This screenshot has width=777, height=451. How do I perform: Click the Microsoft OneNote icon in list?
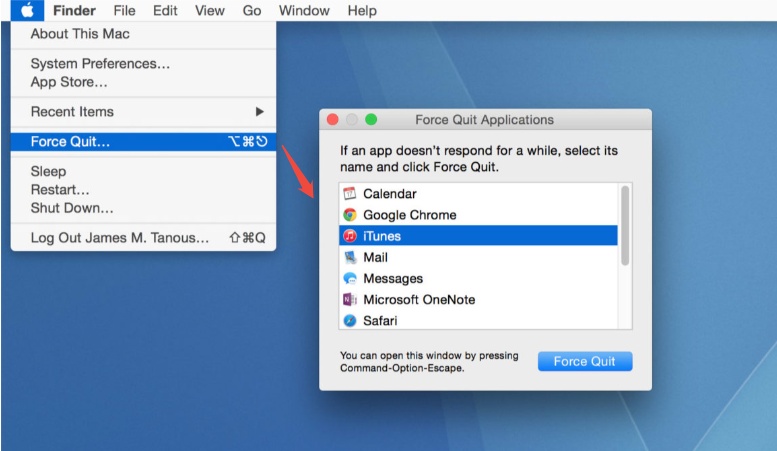tap(350, 299)
